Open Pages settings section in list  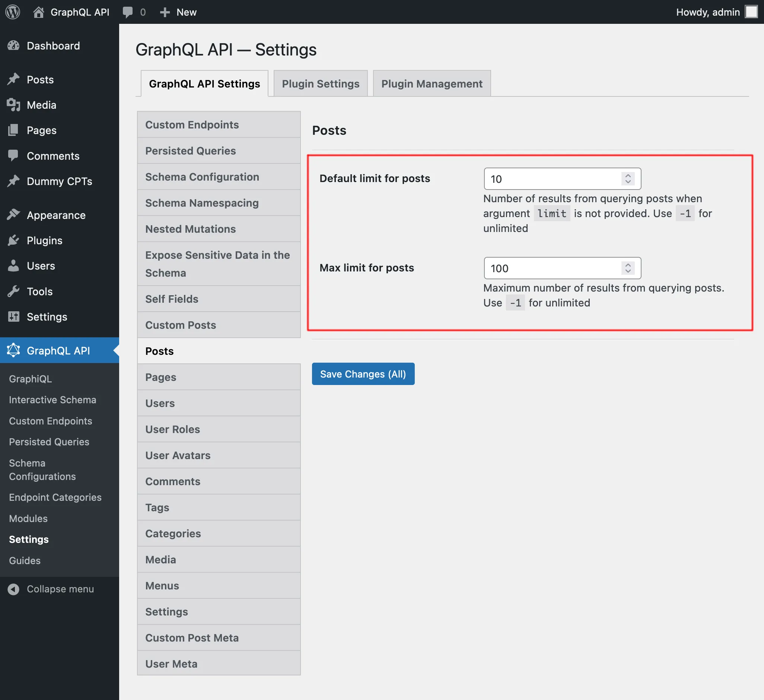coord(219,377)
